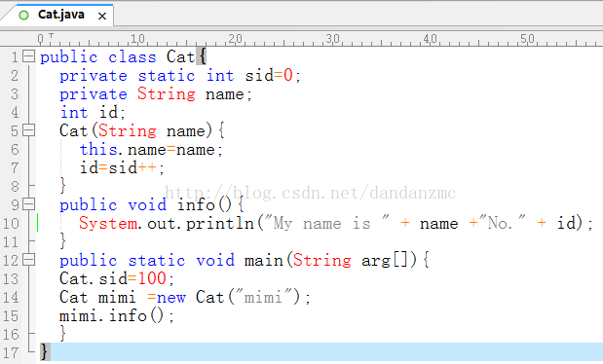The width and height of the screenshot is (603, 364).
Task: Click 'Cat.sid=100;' statement
Action: (x=117, y=278)
